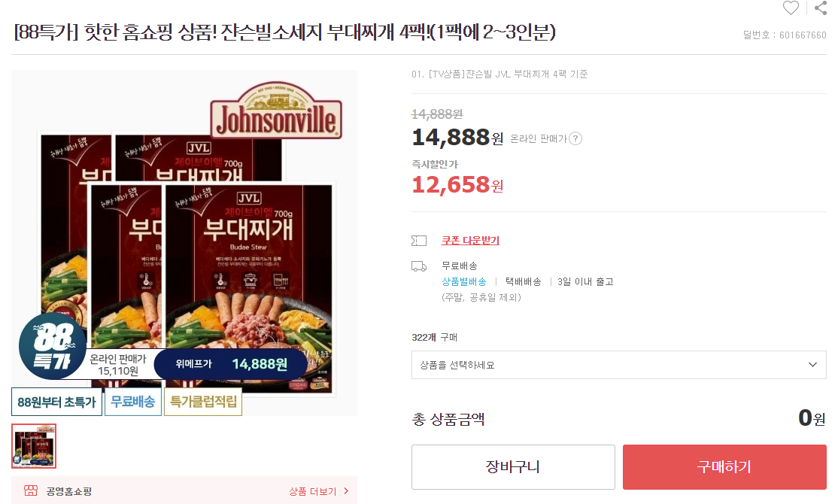Image resolution: width=838 pixels, height=504 pixels.
Task: Click the coupon ticket icon
Action: 419,241
